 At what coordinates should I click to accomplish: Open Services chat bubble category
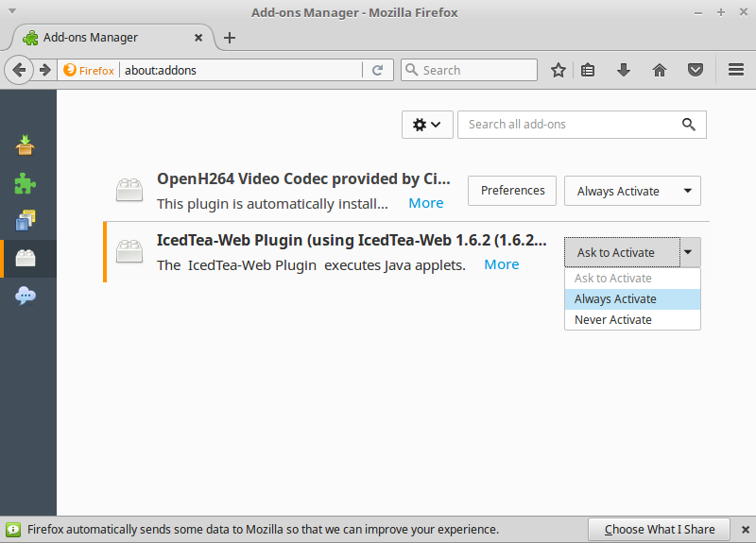point(26,296)
